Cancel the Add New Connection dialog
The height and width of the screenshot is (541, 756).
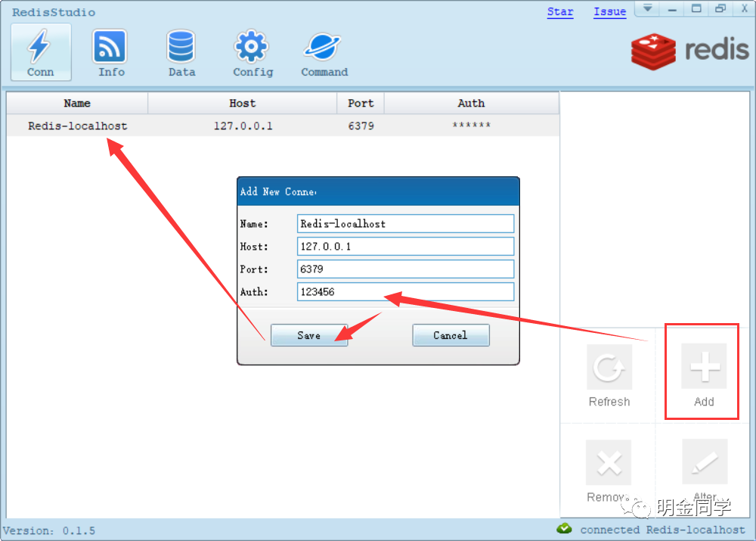pyautogui.click(x=451, y=334)
